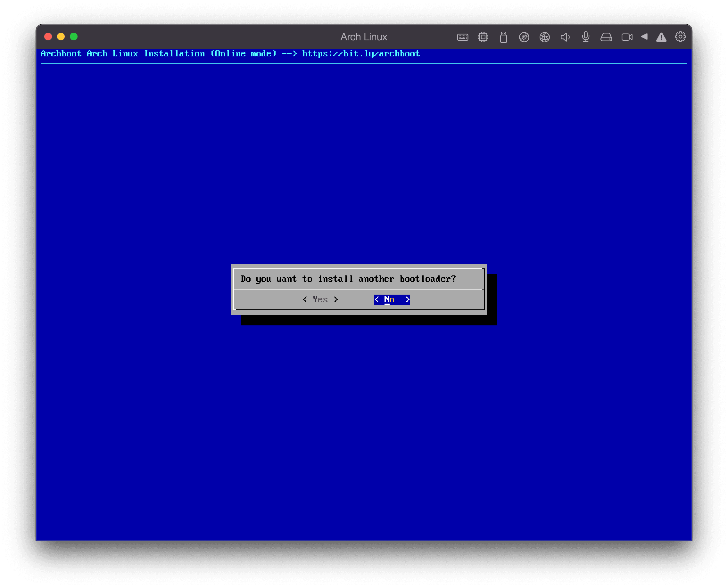Viewport: 728px width, 588px height.
Task: Click the Arch Linux window title
Action: (364, 37)
